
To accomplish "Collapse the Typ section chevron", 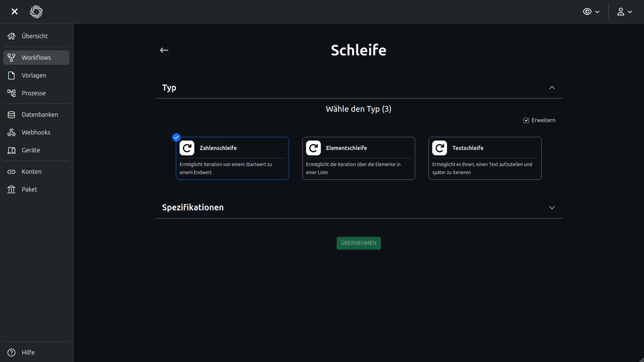I will click(552, 88).
